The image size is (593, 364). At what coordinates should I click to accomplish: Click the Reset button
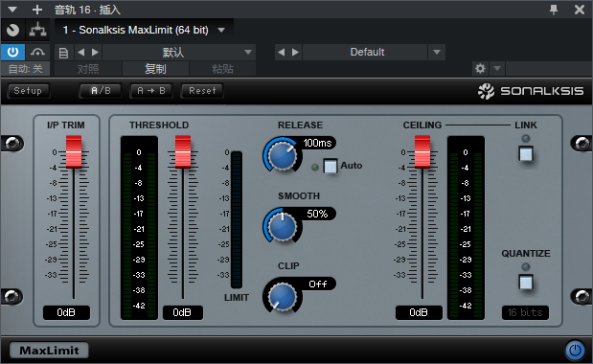202,91
